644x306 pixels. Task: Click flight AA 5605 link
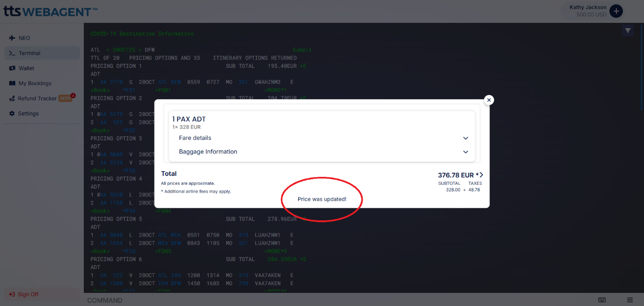(111, 154)
